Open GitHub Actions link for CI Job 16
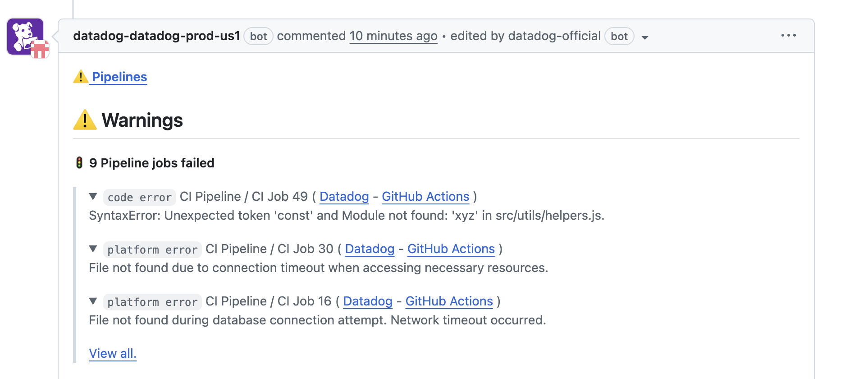Screen dimensions: 868x379 coord(449,301)
